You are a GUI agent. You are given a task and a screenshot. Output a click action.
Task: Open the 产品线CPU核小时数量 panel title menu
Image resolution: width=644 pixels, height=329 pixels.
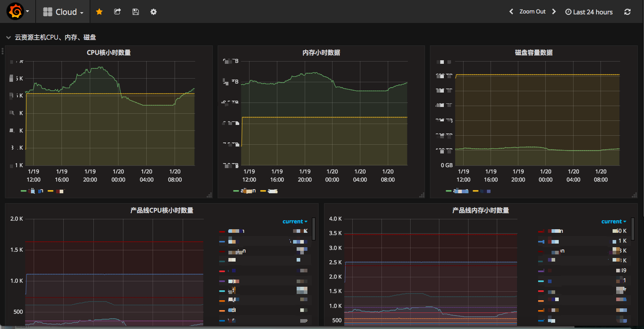162,210
